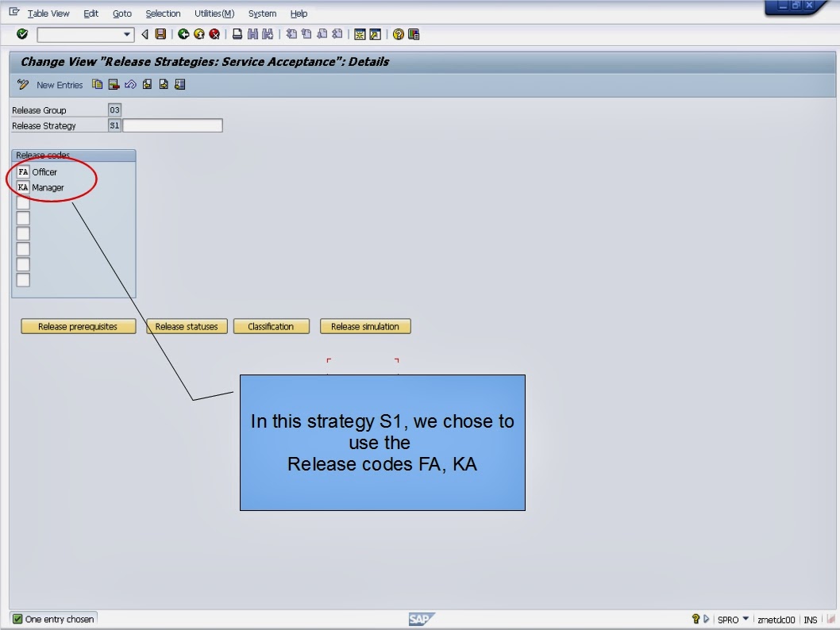The height and width of the screenshot is (630, 840).
Task: Click the Manager label text
Action: [x=48, y=188]
